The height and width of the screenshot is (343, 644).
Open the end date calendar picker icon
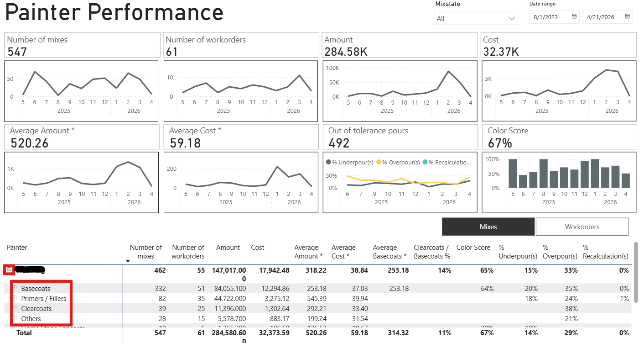pos(628,17)
